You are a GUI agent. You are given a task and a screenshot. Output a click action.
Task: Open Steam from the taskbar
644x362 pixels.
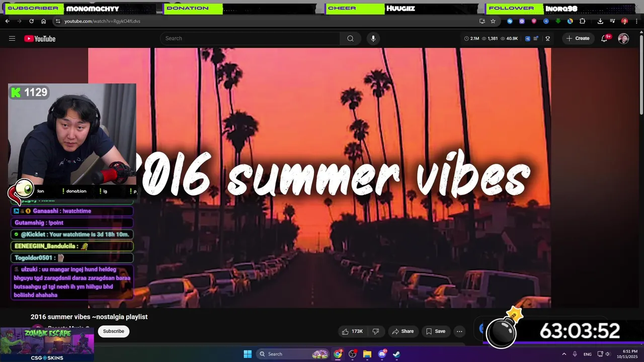pyautogui.click(x=396, y=354)
